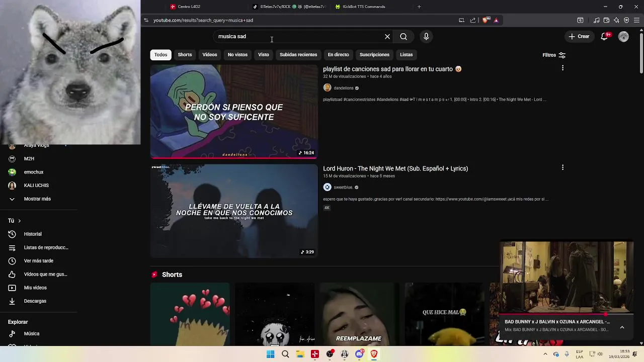644x362 pixels.
Task: Click the share page icon in address bar
Action: (x=473, y=20)
